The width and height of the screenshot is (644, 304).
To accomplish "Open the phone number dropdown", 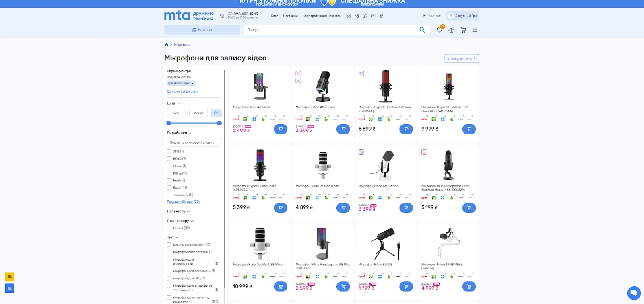I will pyautogui.click(x=243, y=14).
